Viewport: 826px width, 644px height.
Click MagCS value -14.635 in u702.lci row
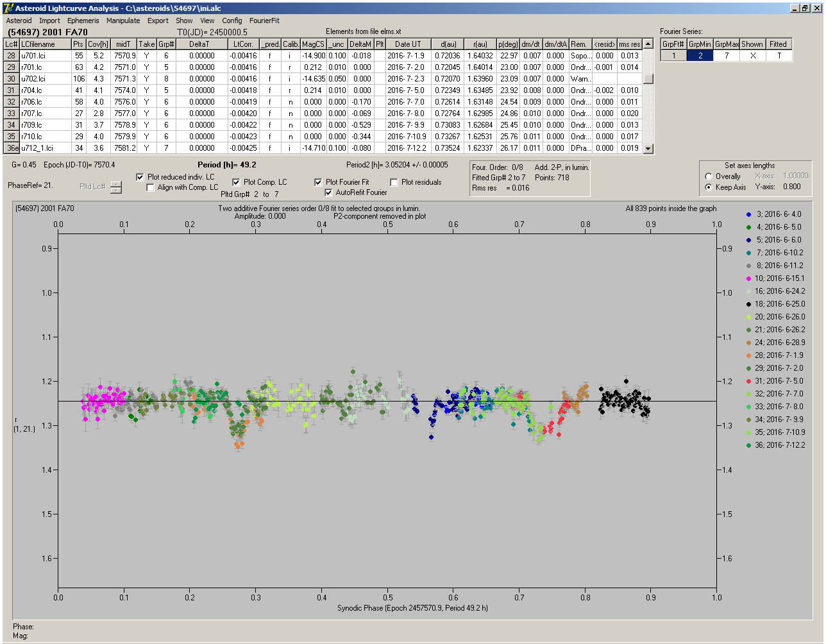[313, 79]
